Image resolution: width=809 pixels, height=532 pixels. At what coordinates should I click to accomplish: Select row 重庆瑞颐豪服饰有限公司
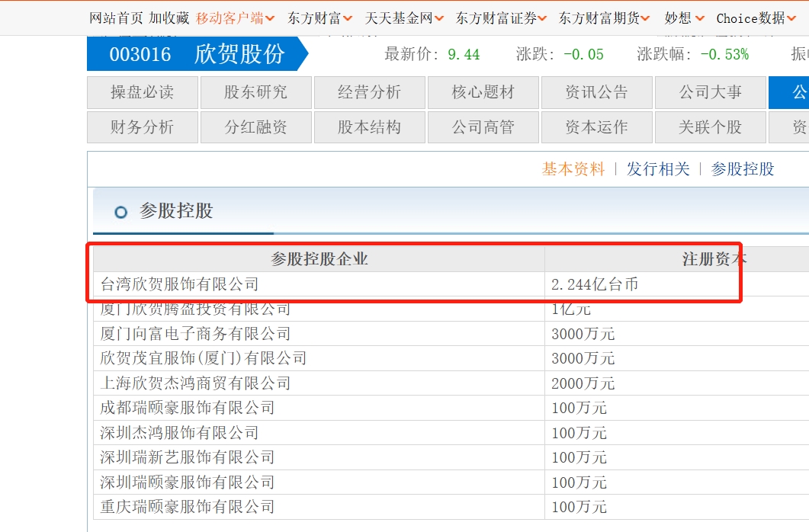(451, 507)
